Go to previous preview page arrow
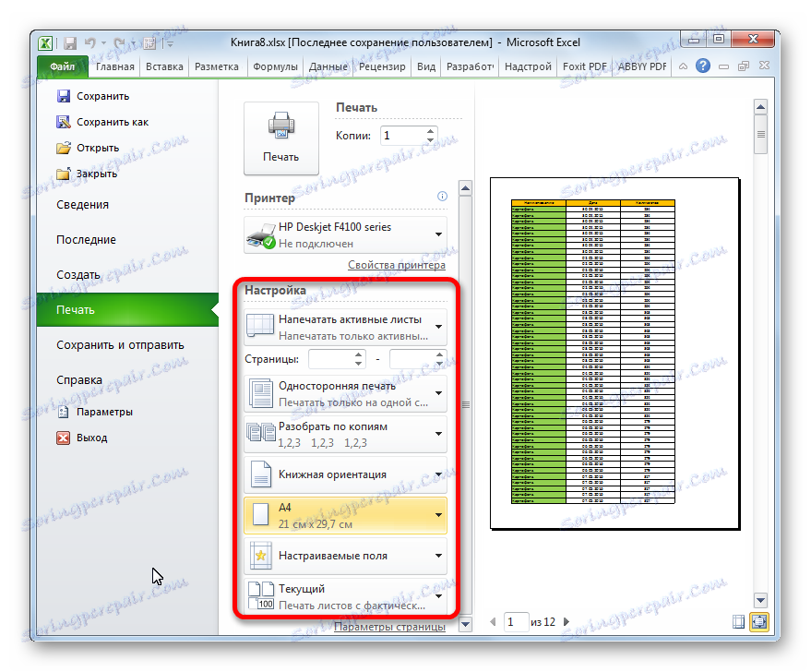811x672 pixels. point(494,622)
